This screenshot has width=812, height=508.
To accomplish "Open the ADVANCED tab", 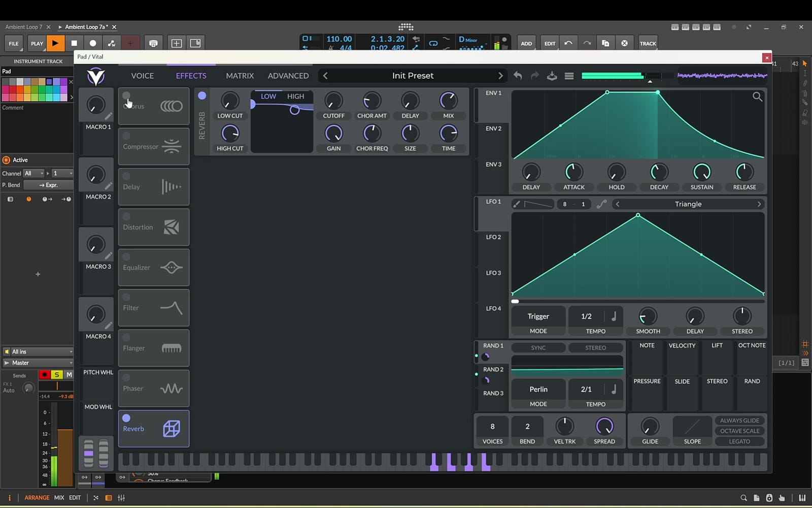I will pyautogui.click(x=288, y=76).
